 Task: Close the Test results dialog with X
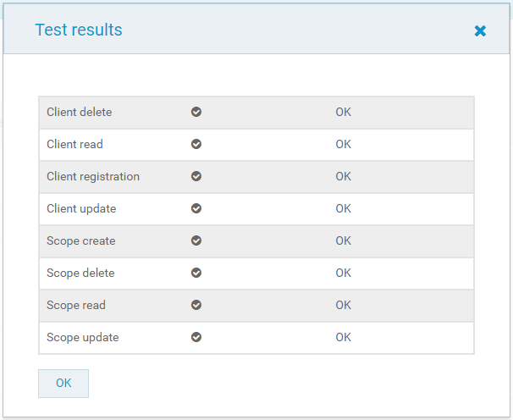coord(480,30)
